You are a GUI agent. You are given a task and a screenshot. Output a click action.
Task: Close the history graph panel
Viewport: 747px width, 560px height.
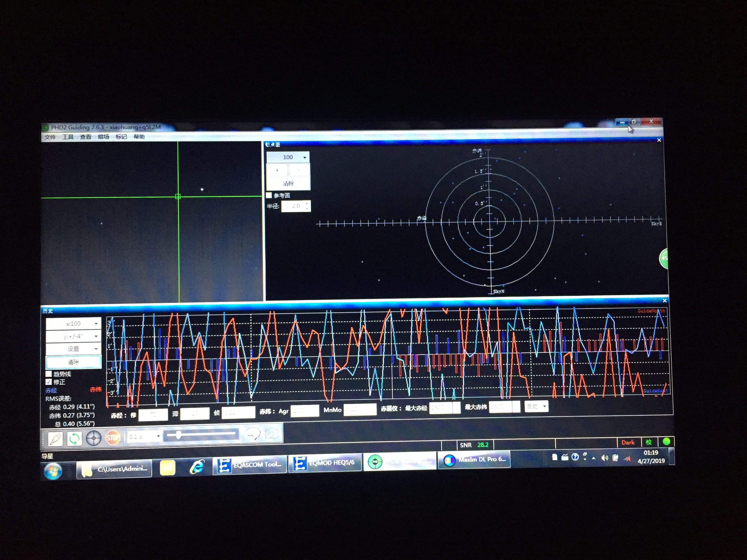click(x=664, y=300)
